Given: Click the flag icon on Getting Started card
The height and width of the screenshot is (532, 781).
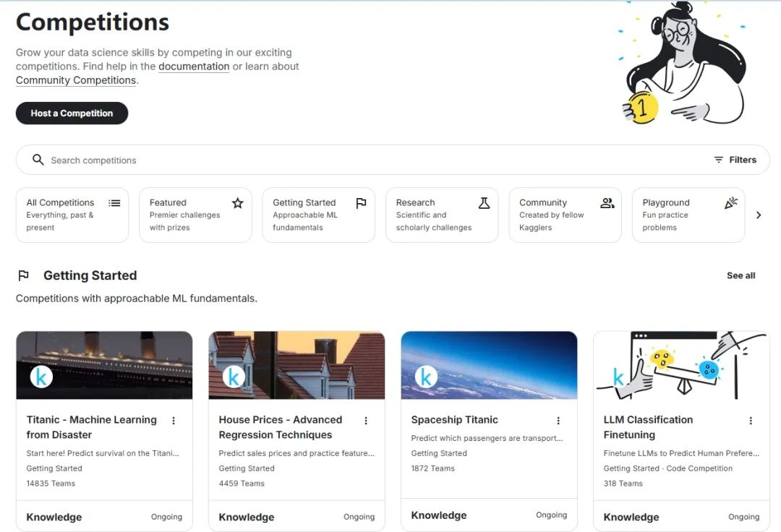Looking at the screenshot, I should pyautogui.click(x=361, y=203).
